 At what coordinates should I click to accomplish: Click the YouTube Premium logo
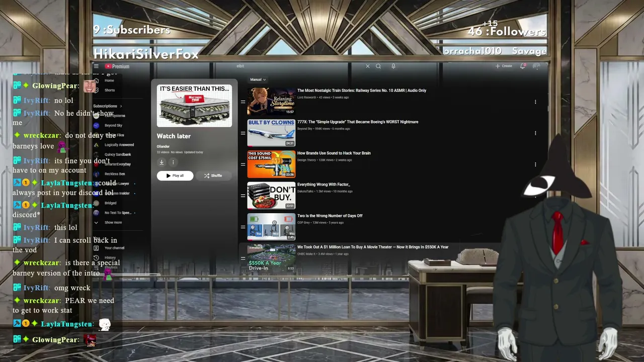[117, 66]
